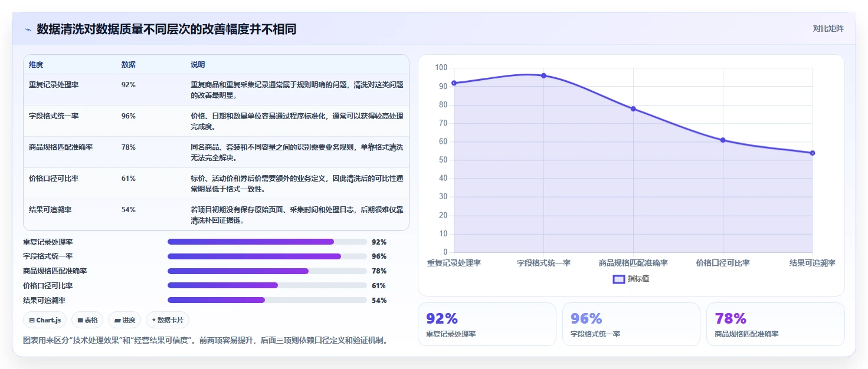This screenshot has height=369, width=868.
Task: Click the 100 label on the chart y-axis
Action: 441,68
